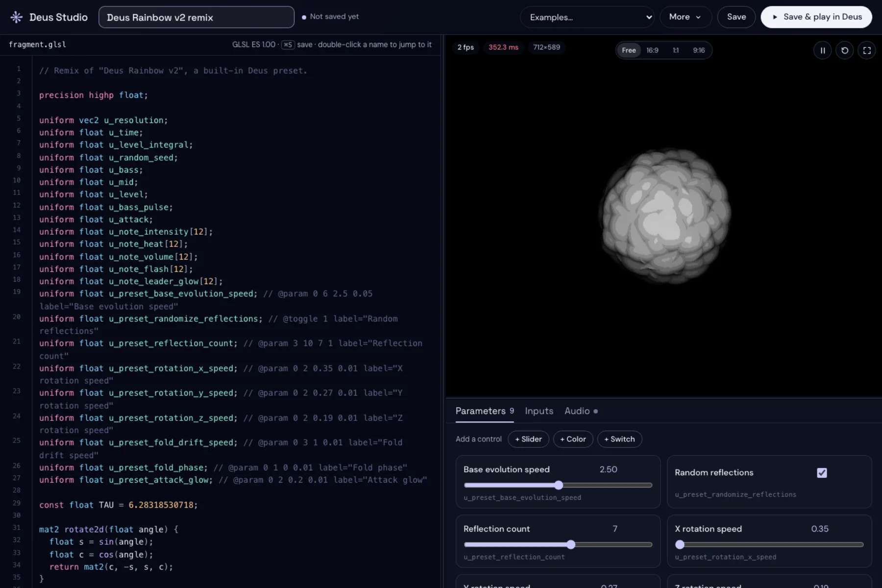Choose the 9:16 aspect ratio

click(x=699, y=50)
